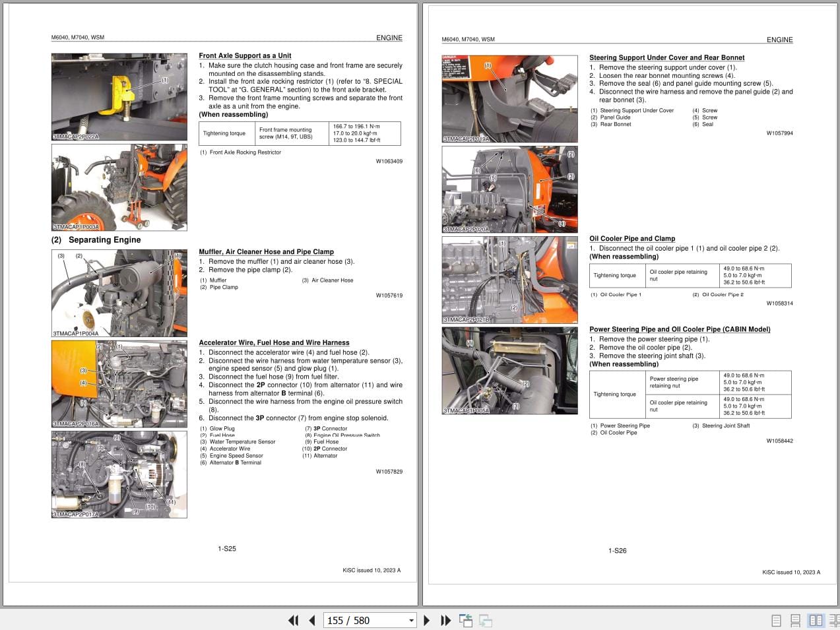Viewport: 840px width, 630px height.
Task: Go to the first page
Action: click(294, 620)
